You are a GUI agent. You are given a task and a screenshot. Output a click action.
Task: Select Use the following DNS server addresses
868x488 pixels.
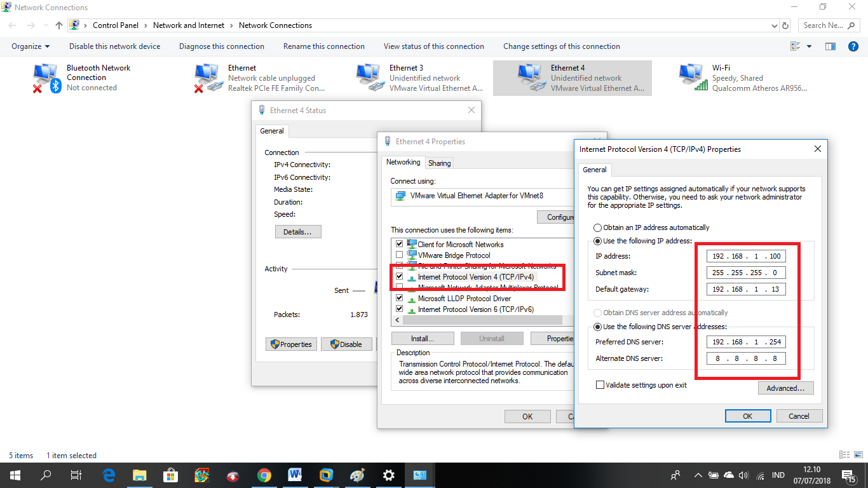click(x=597, y=327)
